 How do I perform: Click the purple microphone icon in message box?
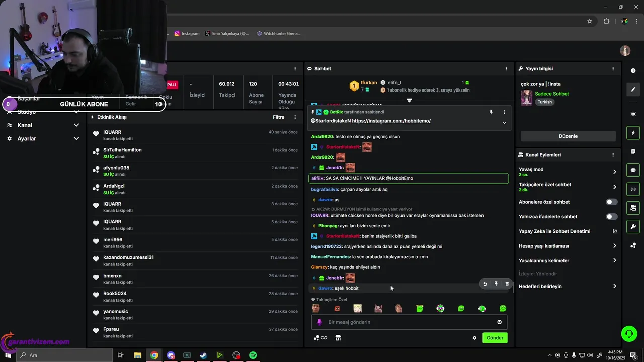[319, 322]
